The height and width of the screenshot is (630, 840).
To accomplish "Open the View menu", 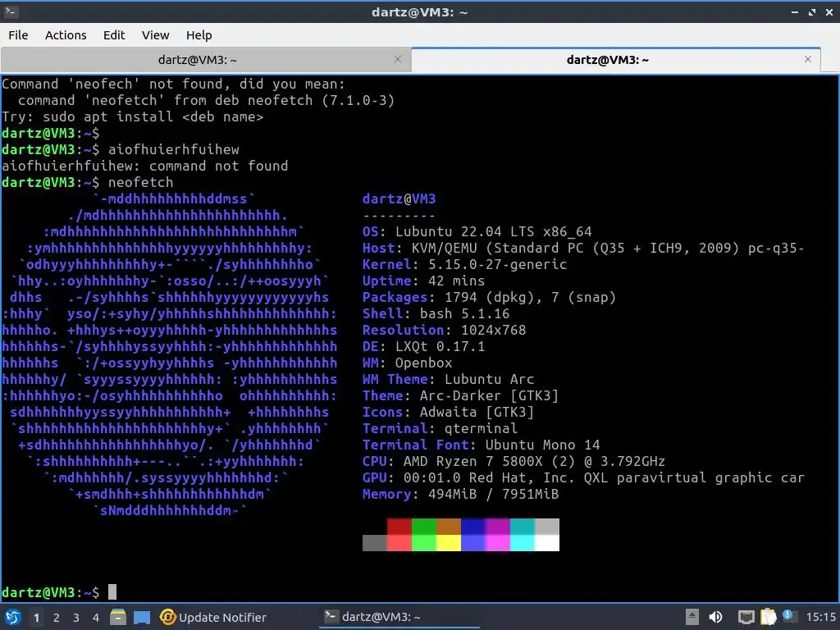I will pos(155,35).
